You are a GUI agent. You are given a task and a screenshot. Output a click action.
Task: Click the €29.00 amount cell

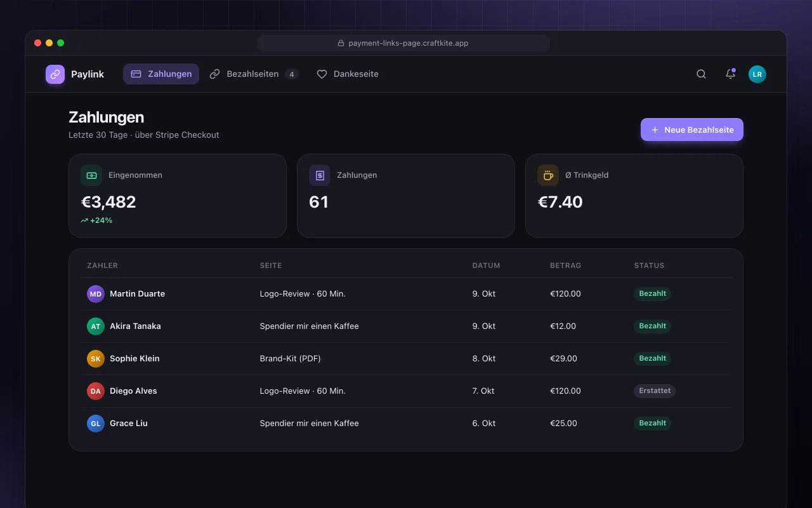pyautogui.click(x=564, y=359)
